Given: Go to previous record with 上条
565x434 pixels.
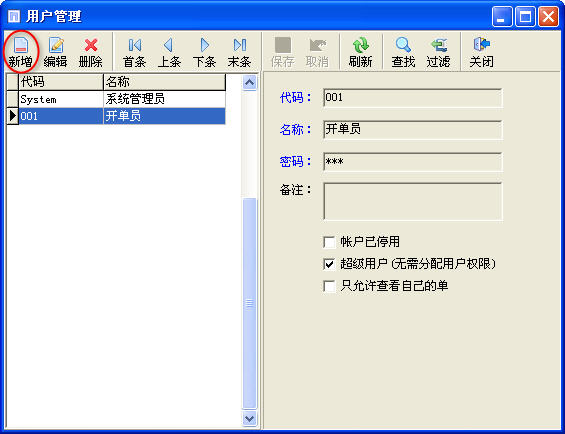Looking at the screenshot, I should (169, 52).
